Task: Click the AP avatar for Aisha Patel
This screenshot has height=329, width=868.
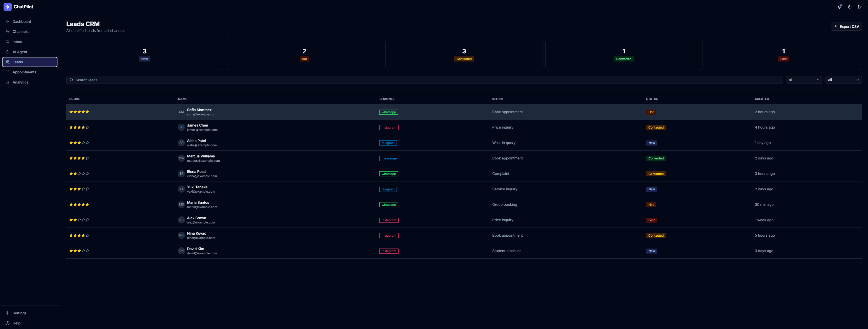Action: (x=181, y=143)
